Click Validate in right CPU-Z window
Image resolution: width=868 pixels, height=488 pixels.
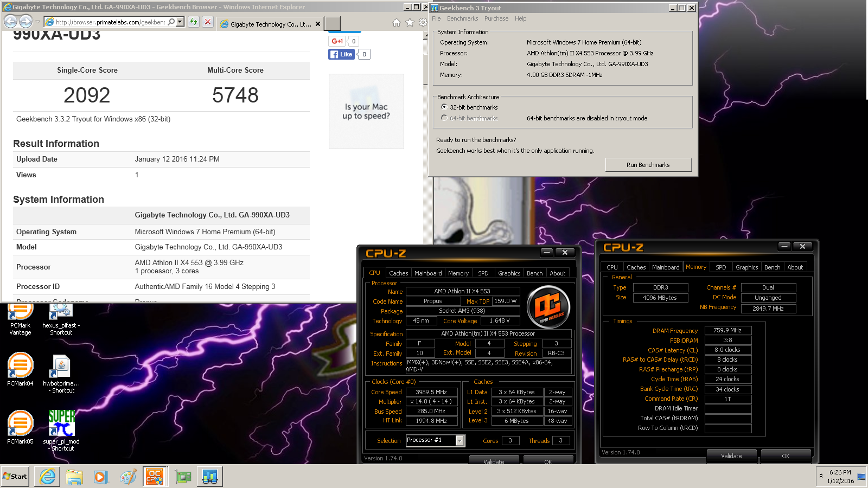pos(731,456)
